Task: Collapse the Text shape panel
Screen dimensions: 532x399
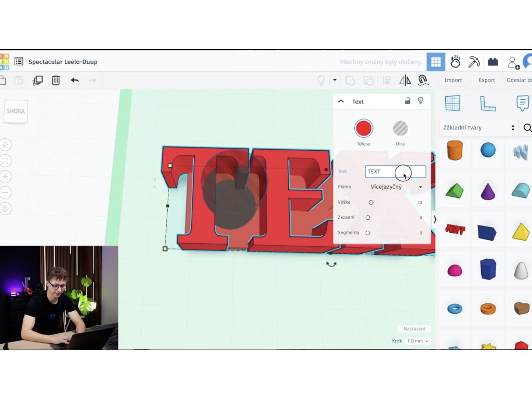Action: coord(341,101)
